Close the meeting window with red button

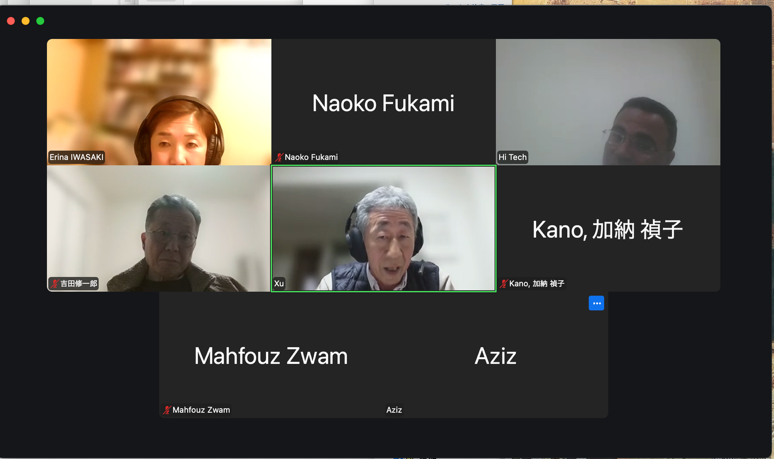click(11, 21)
